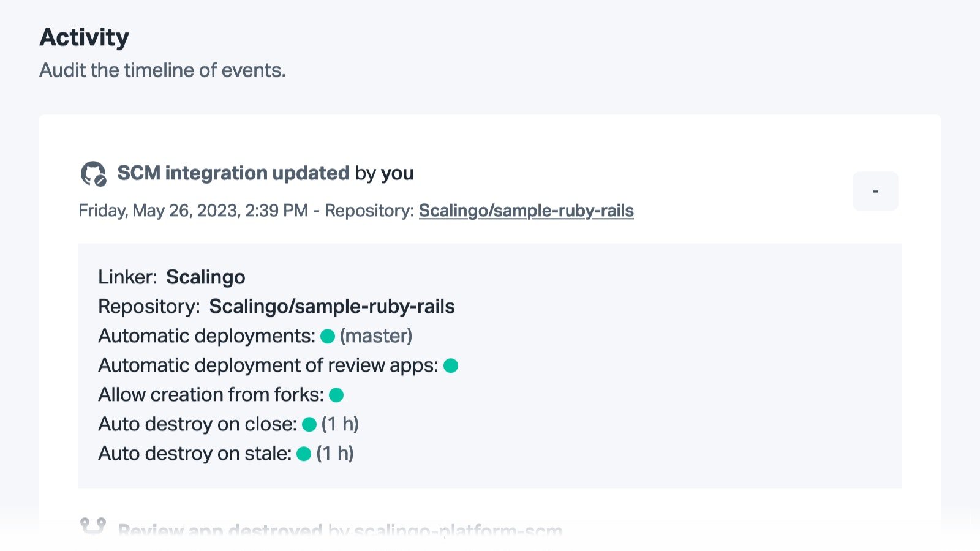
Task: Select the Activity page heading
Action: 85,37
